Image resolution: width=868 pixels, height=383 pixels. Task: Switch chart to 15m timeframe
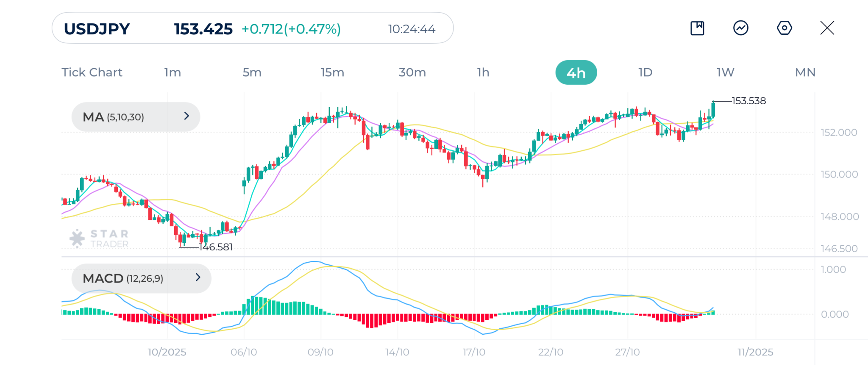(332, 72)
